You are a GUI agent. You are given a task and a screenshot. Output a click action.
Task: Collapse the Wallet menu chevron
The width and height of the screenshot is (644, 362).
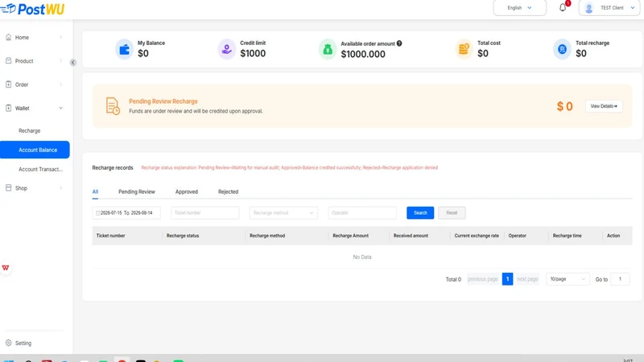coord(61,109)
